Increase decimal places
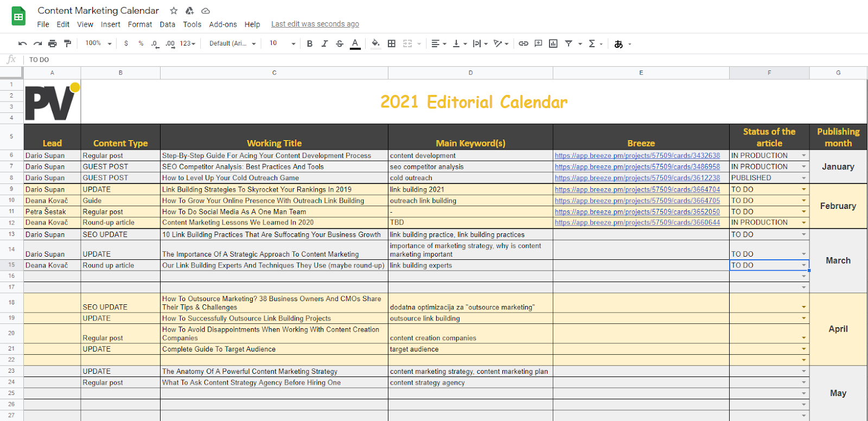Viewport: 868px width, 421px height. [170, 43]
